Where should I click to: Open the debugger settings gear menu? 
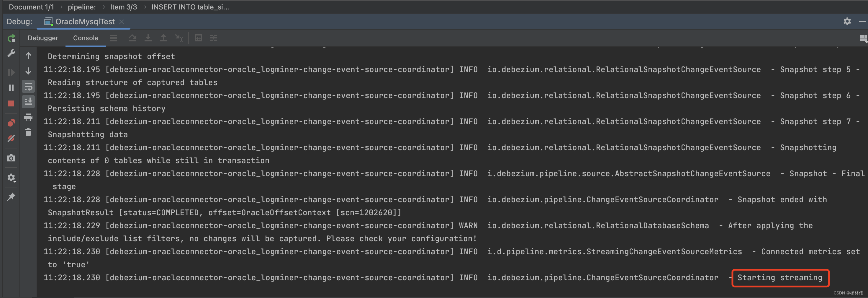pos(11,178)
